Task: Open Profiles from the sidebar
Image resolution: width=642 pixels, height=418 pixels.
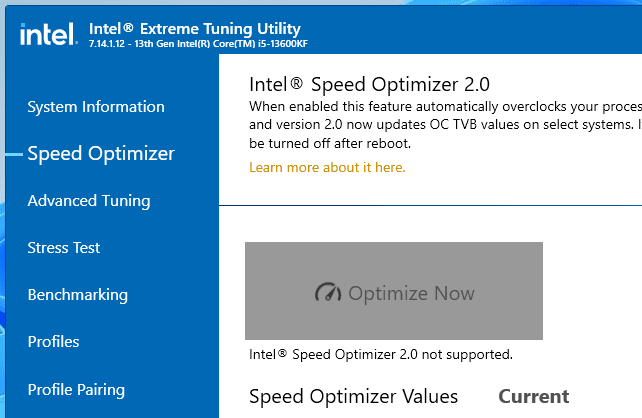Action: 53,341
